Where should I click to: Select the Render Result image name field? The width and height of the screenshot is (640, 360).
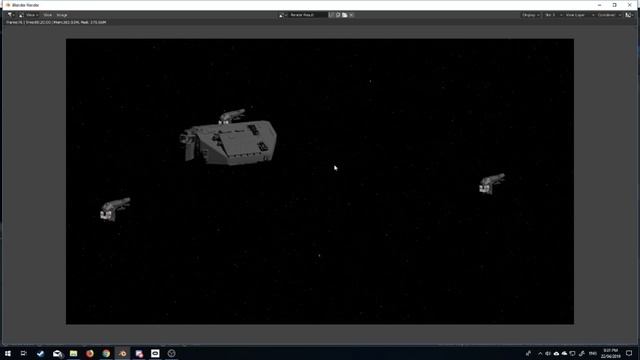click(x=307, y=15)
